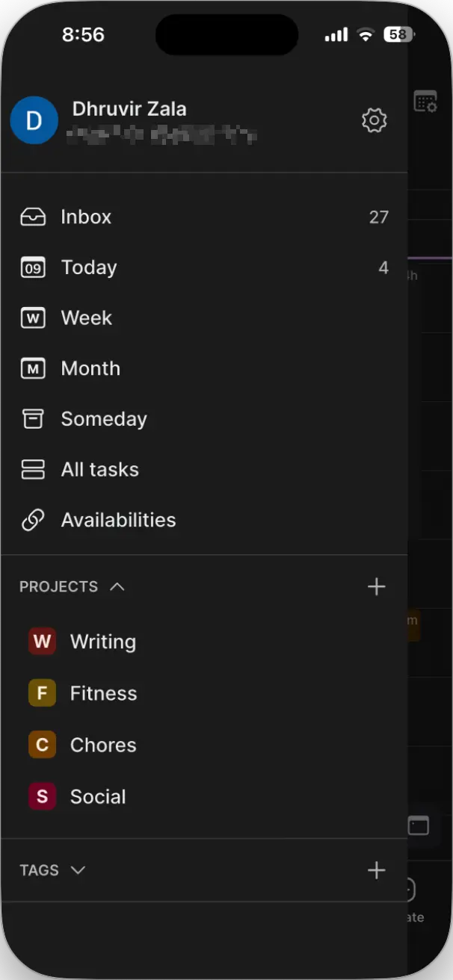This screenshot has height=980, width=453.
Task: Click Dhruvir Zala's profile avatar
Action: pyautogui.click(x=34, y=120)
